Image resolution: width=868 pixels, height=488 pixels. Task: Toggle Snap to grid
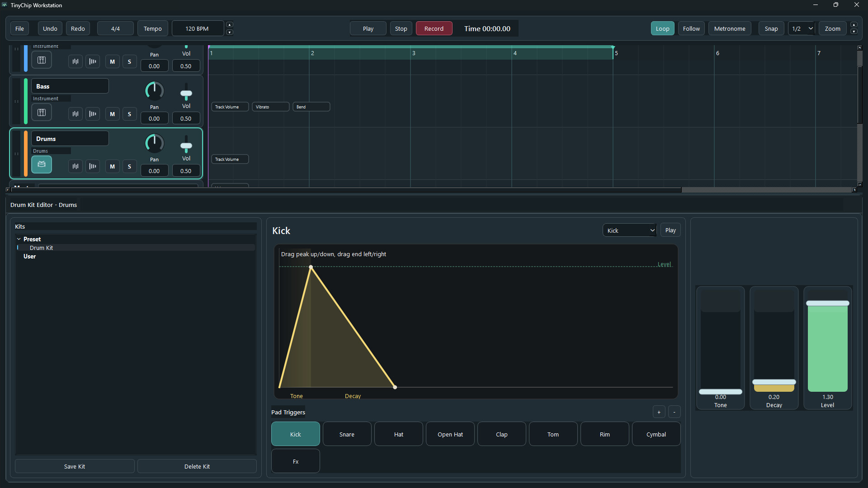coord(771,28)
